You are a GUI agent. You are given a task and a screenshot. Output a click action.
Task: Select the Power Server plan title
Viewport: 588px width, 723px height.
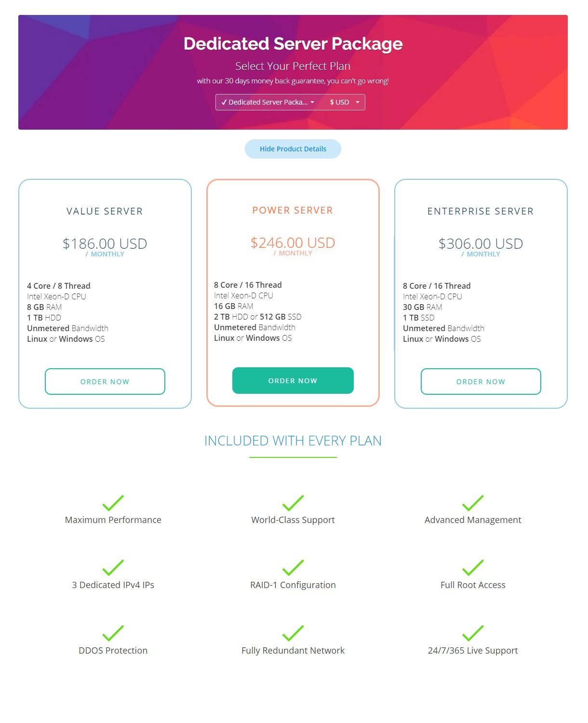(x=293, y=210)
